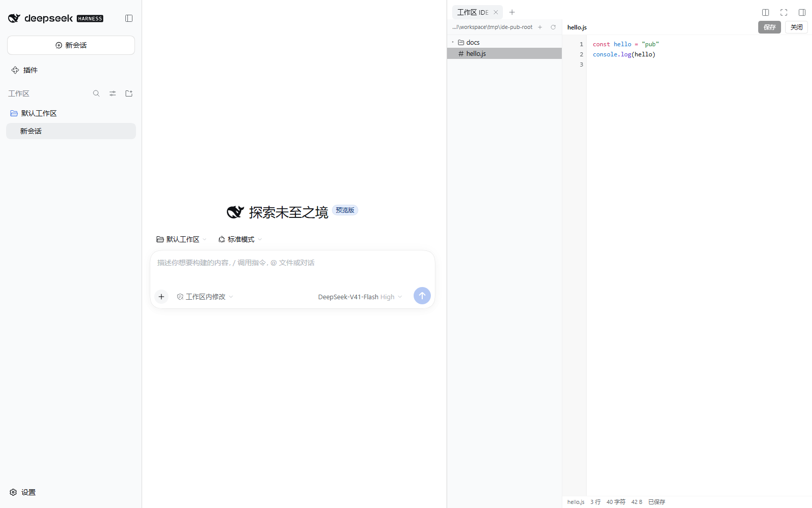
Task: Click 40 字符 count in status bar
Action: [616, 502]
